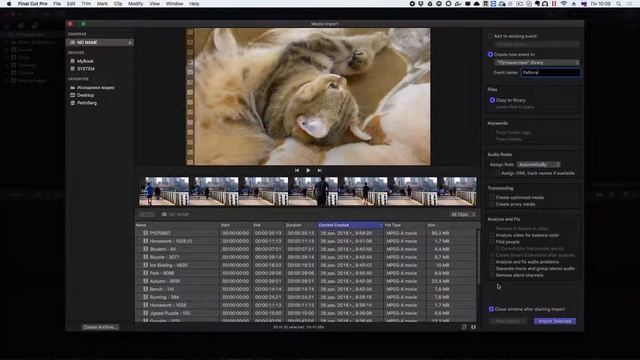The width and height of the screenshot is (640, 360).
Task: Click the PetinSerg home icon
Action: coord(73,103)
